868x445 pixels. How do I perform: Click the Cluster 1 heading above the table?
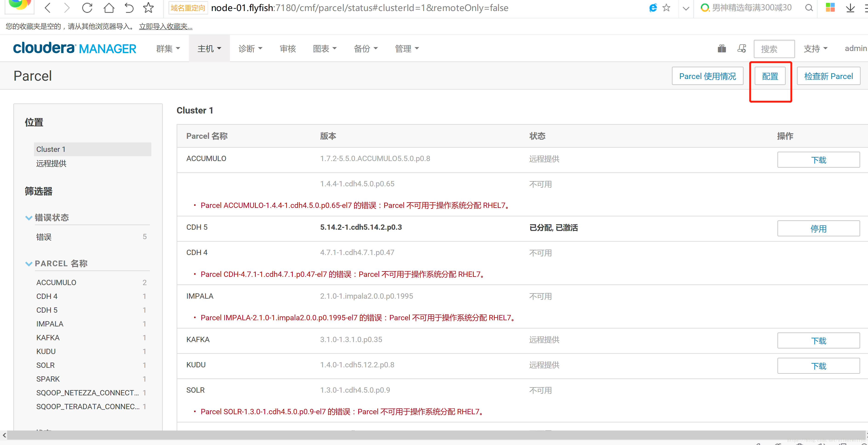pyautogui.click(x=195, y=111)
